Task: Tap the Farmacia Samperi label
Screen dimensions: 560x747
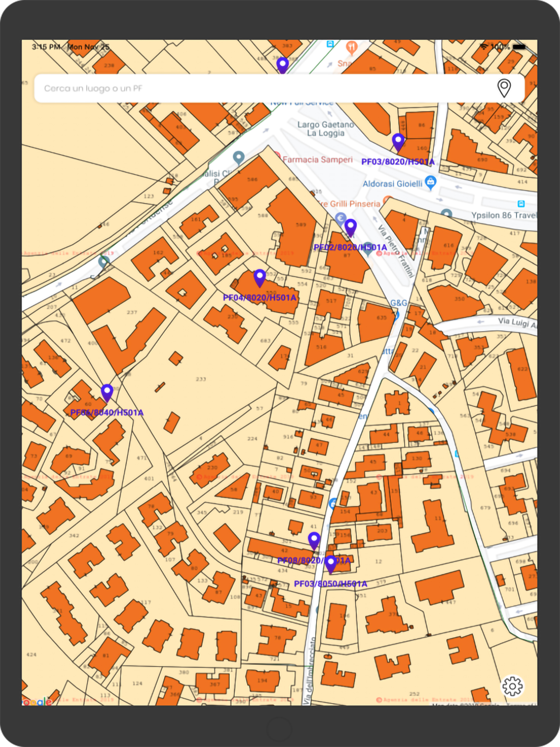Action: click(317, 159)
